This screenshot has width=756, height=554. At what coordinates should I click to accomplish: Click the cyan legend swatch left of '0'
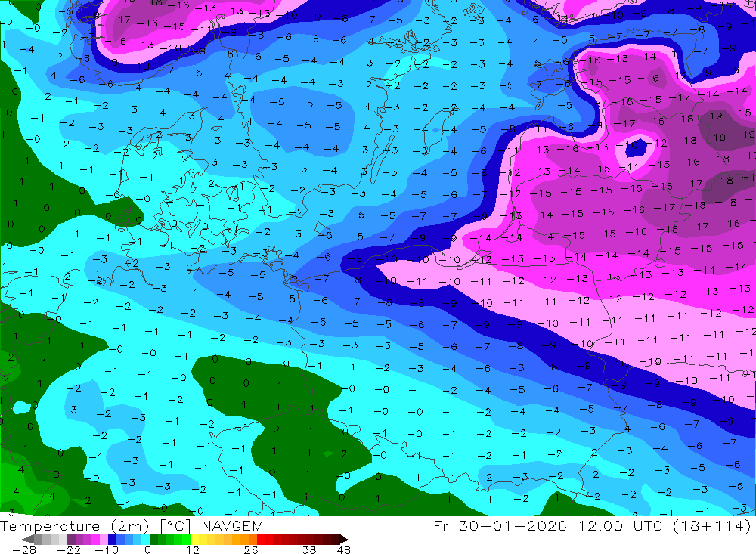point(145,539)
